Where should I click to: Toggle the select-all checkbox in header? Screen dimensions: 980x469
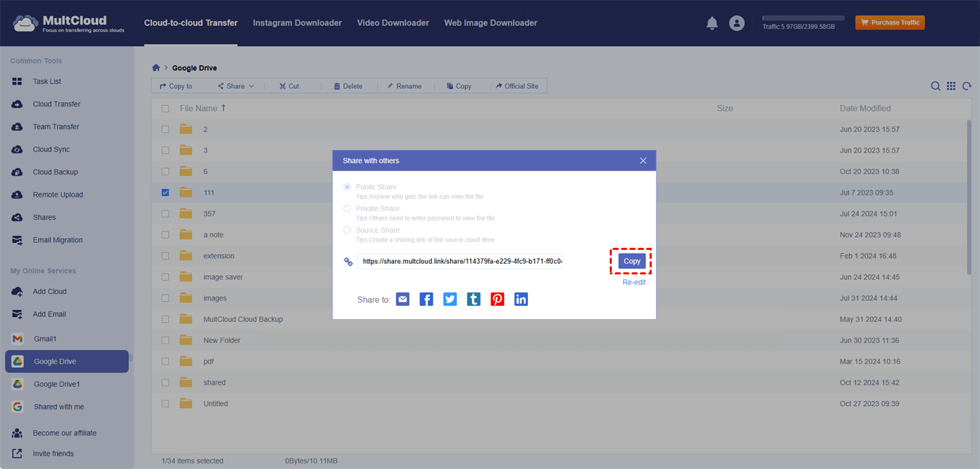[x=165, y=108]
